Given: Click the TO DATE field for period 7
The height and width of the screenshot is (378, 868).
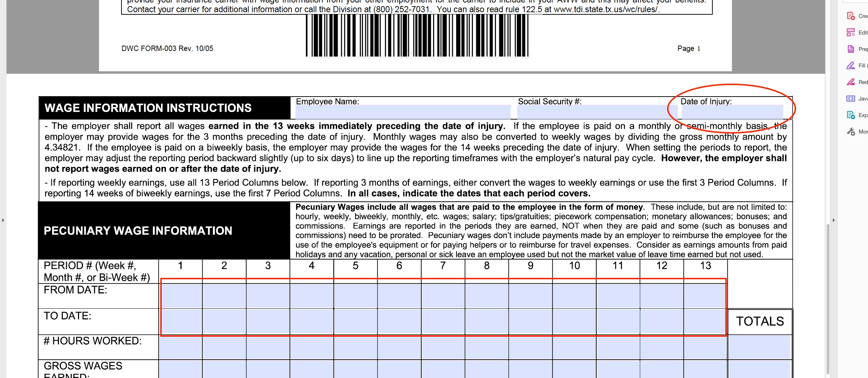Looking at the screenshot, I should click(443, 322).
